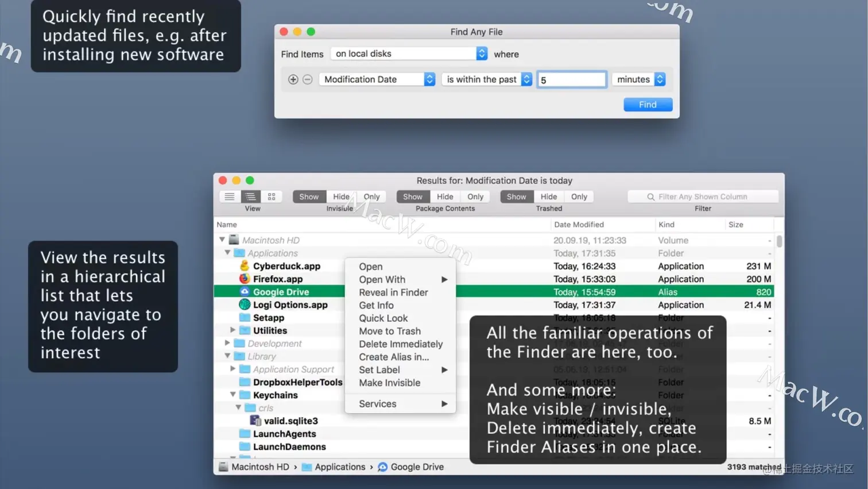868x489 pixels.
Task: Collapse the Applications folder node
Action: [x=228, y=253]
